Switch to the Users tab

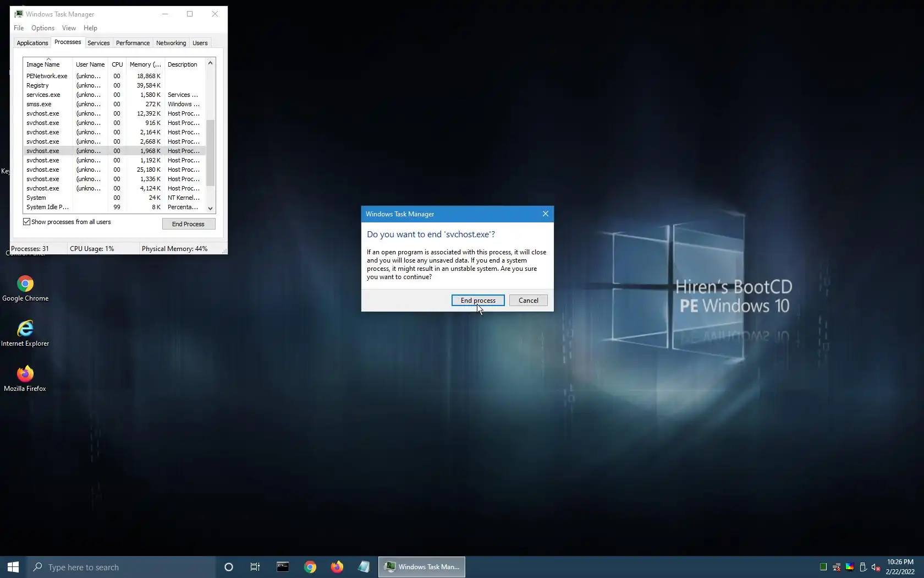tap(200, 43)
